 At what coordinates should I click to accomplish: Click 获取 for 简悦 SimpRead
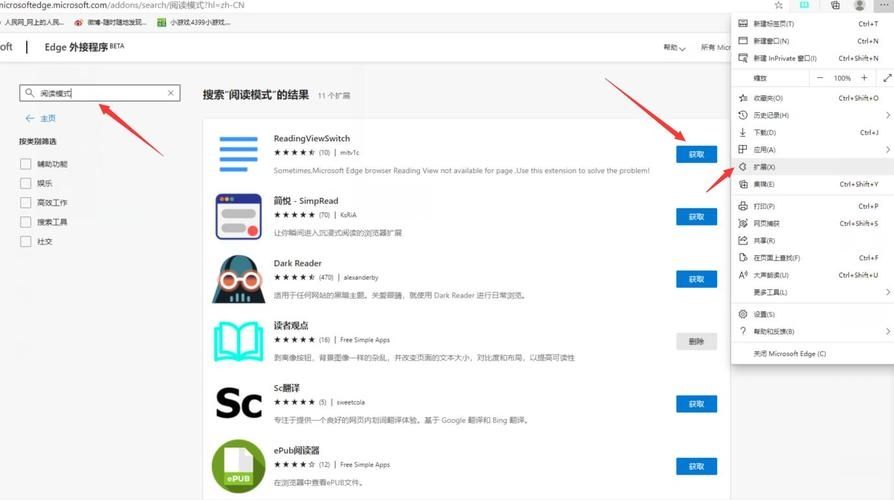(x=696, y=217)
